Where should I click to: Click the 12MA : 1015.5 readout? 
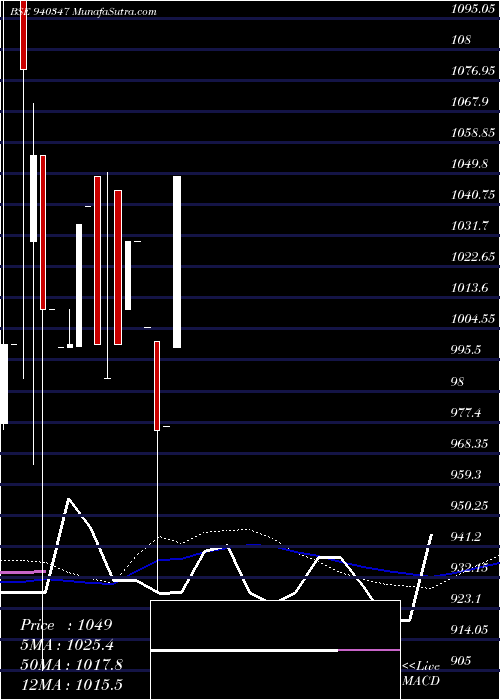71,684
